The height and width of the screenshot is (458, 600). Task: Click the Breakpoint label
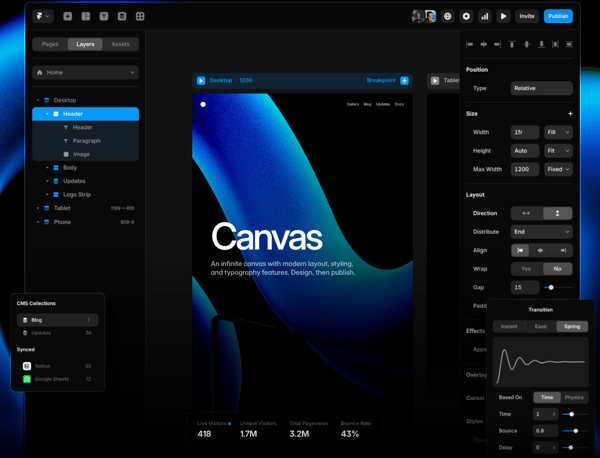pos(381,80)
